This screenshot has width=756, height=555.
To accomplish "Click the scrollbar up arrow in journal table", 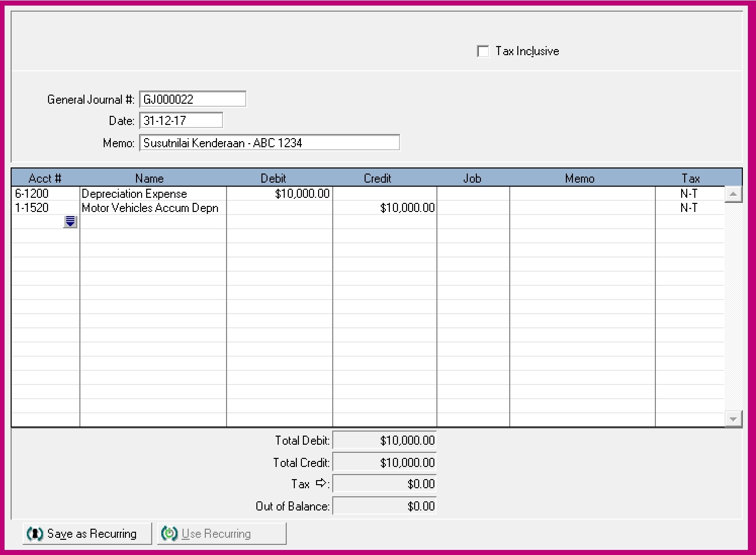I will [x=733, y=194].
